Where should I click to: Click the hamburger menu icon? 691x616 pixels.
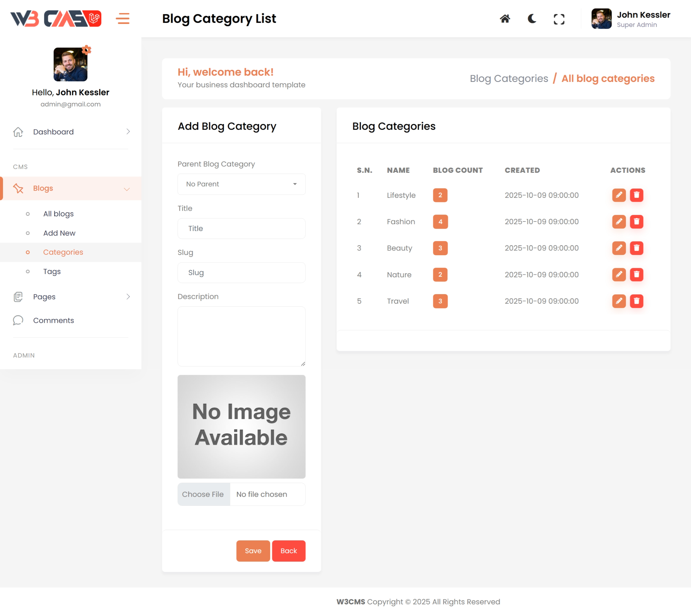point(122,19)
